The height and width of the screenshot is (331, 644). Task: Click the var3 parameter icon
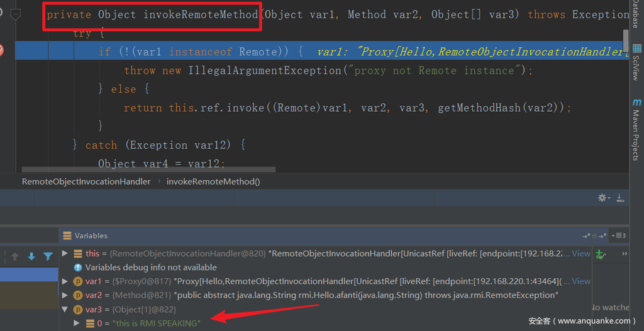pyautogui.click(x=77, y=309)
